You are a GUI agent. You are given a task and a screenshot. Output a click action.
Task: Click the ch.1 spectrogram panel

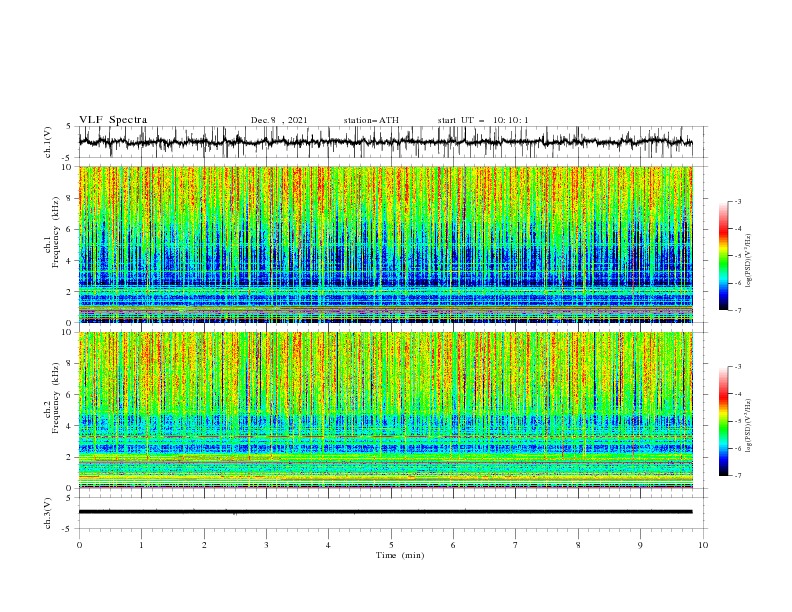click(x=385, y=244)
